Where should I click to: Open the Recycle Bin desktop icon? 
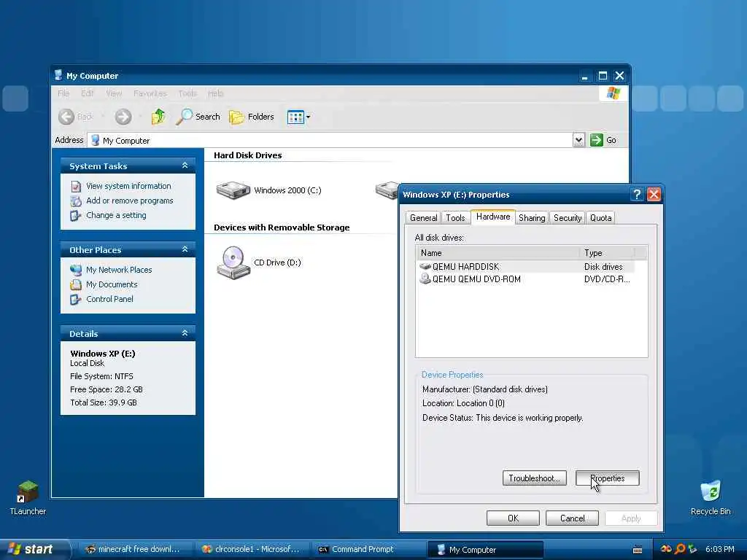point(711,497)
